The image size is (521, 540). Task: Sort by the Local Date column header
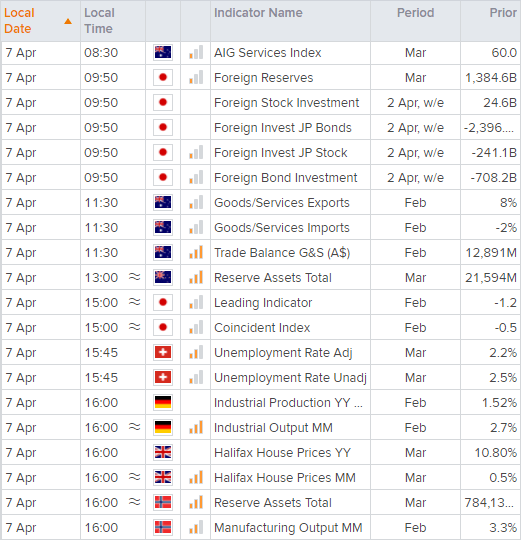pos(19,21)
